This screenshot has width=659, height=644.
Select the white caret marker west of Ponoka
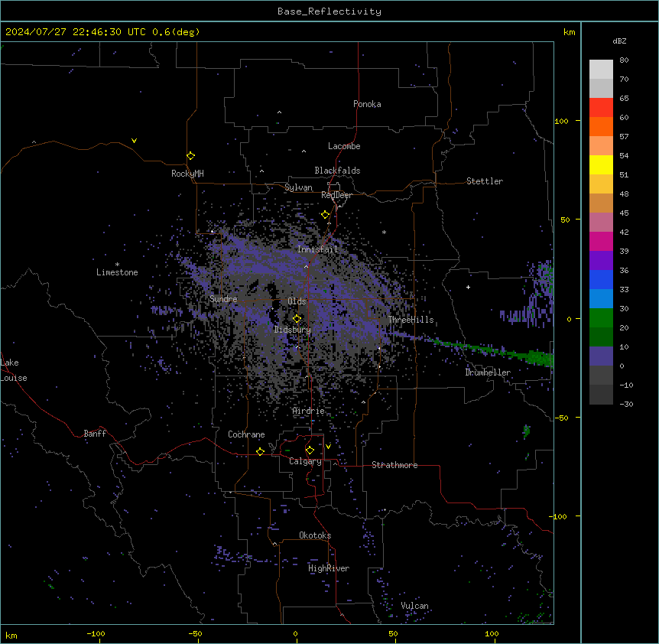click(x=279, y=112)
